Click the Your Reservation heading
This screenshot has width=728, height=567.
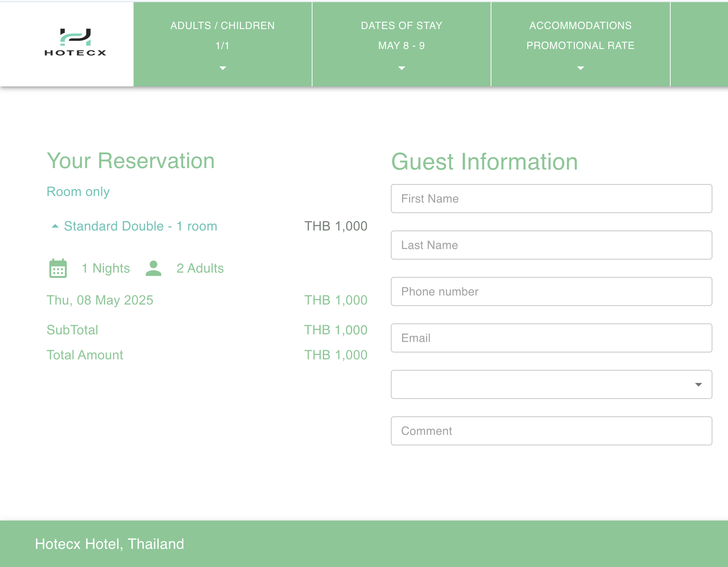pos(131,161)
